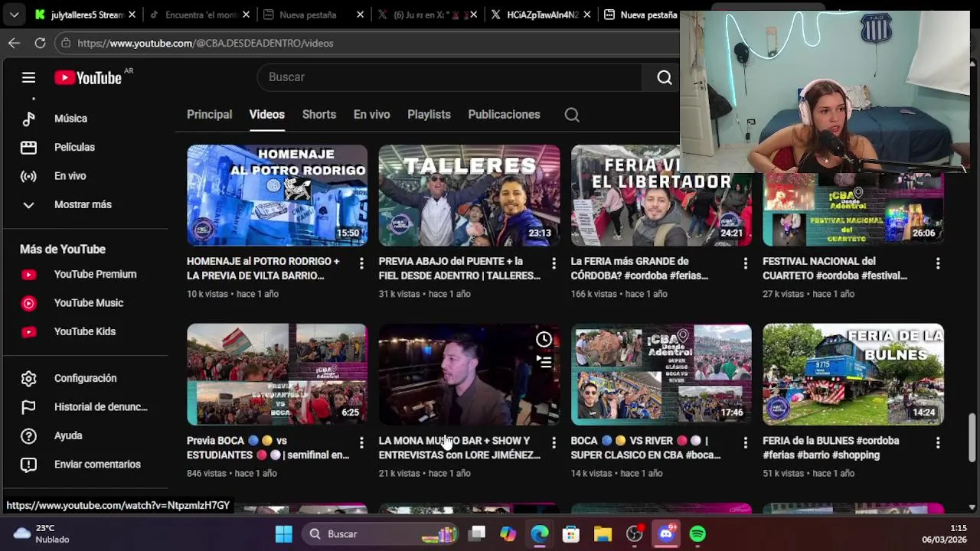Click the YouTube Premium icon
The width and height of the screenshot is (980, 551).
coord(28,275)
